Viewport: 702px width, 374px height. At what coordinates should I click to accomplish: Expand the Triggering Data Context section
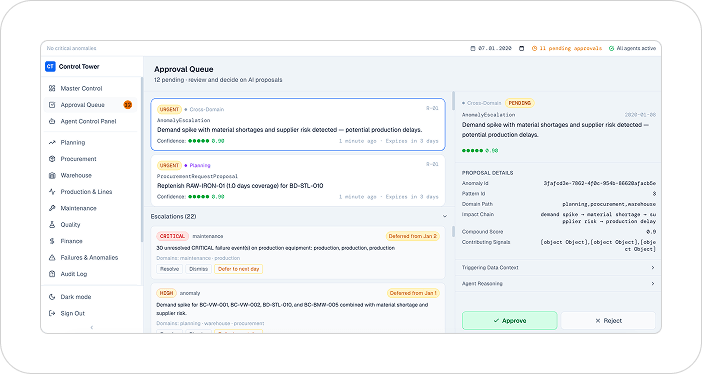(x=558, y=267)
